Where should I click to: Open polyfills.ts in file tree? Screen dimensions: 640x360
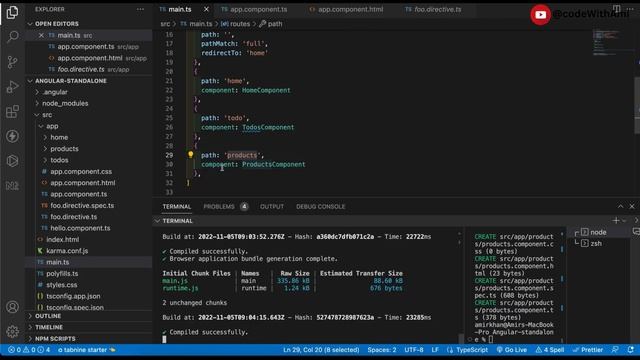pos(62,274)
